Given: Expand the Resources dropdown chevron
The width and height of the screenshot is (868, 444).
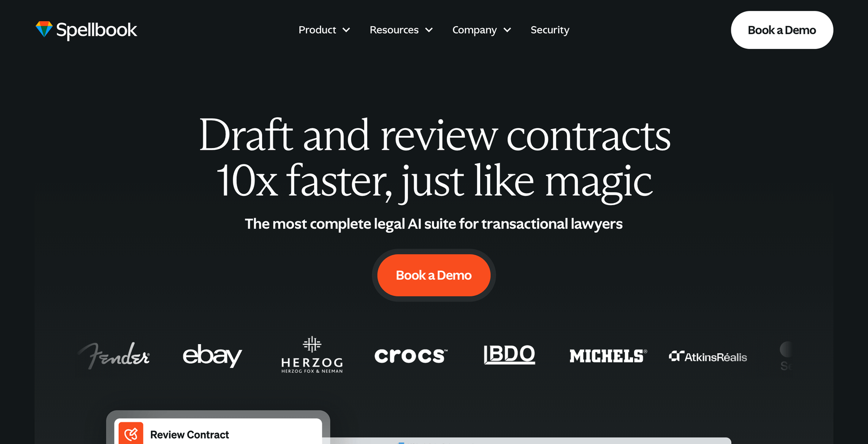Looking at the screenshot, I should point(429,30).
